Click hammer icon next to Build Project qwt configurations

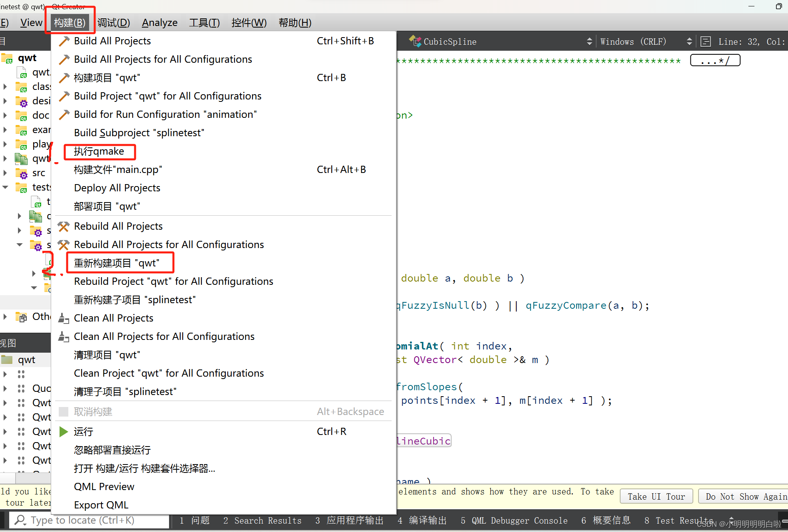[x=64, y=96]
